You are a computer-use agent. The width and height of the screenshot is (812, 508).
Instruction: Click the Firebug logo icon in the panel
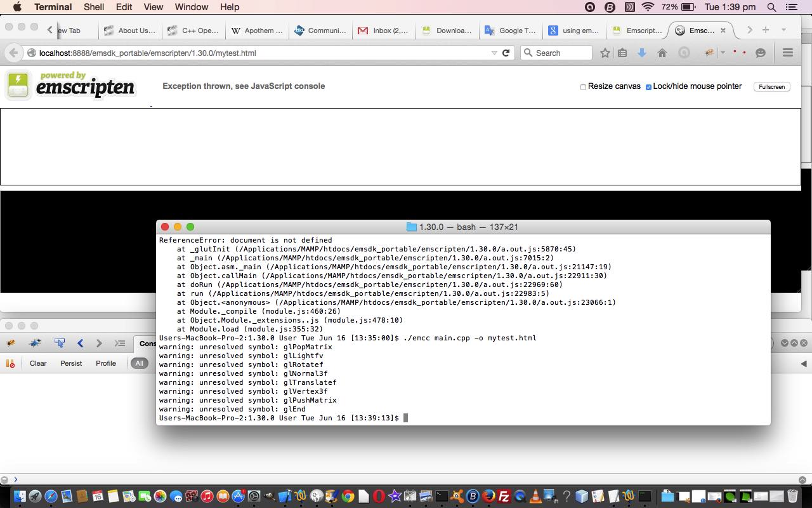coord(11,343)
